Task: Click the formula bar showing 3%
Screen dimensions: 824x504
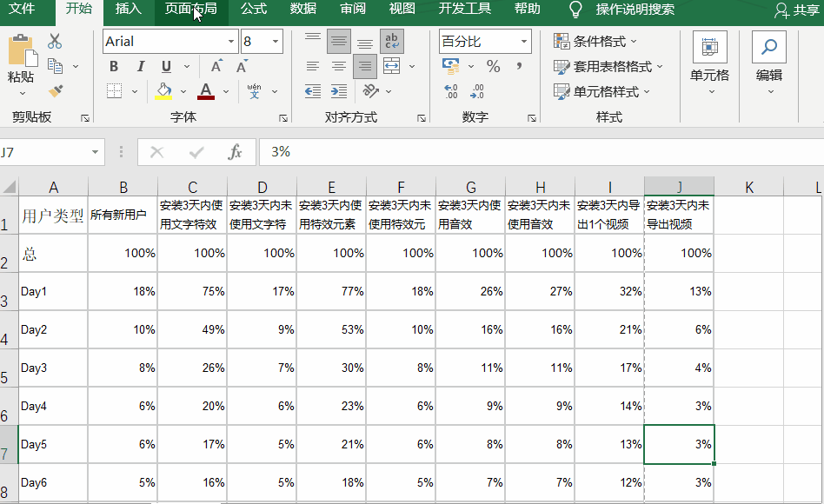Action: 542,152
